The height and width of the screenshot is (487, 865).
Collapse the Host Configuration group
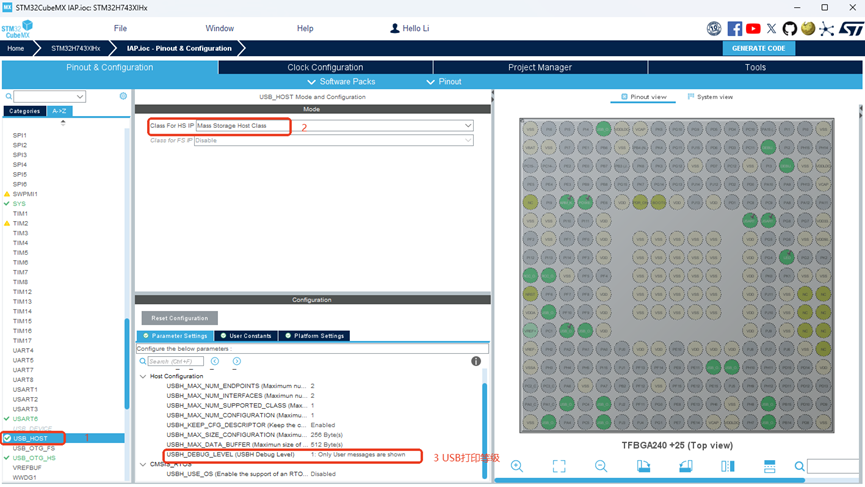143,376
